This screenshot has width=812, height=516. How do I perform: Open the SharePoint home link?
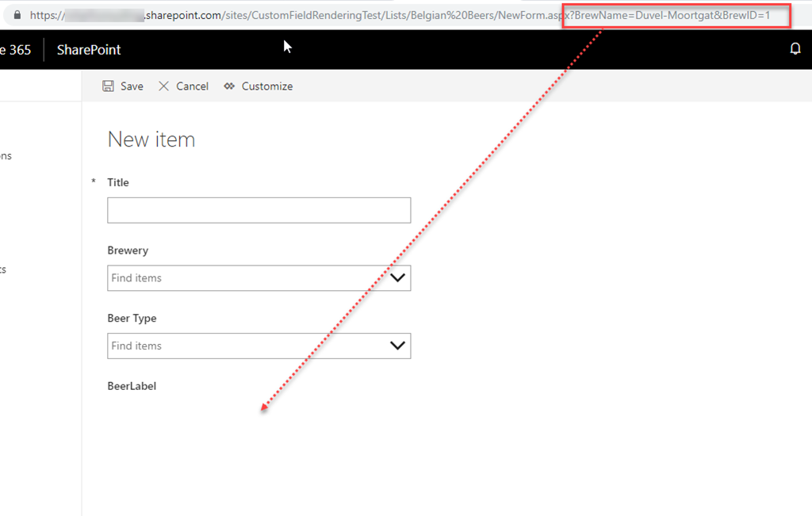89,50
